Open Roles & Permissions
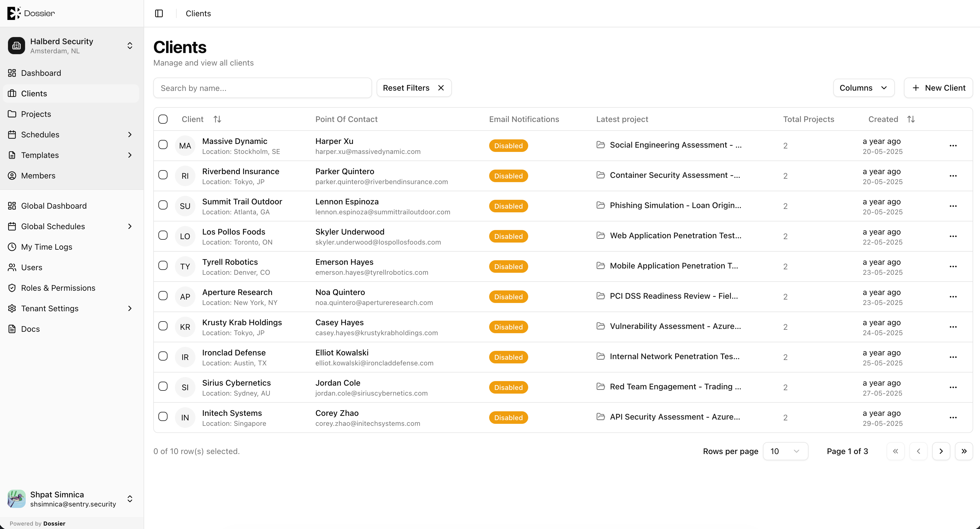980x529 pixels. point(71,288)
